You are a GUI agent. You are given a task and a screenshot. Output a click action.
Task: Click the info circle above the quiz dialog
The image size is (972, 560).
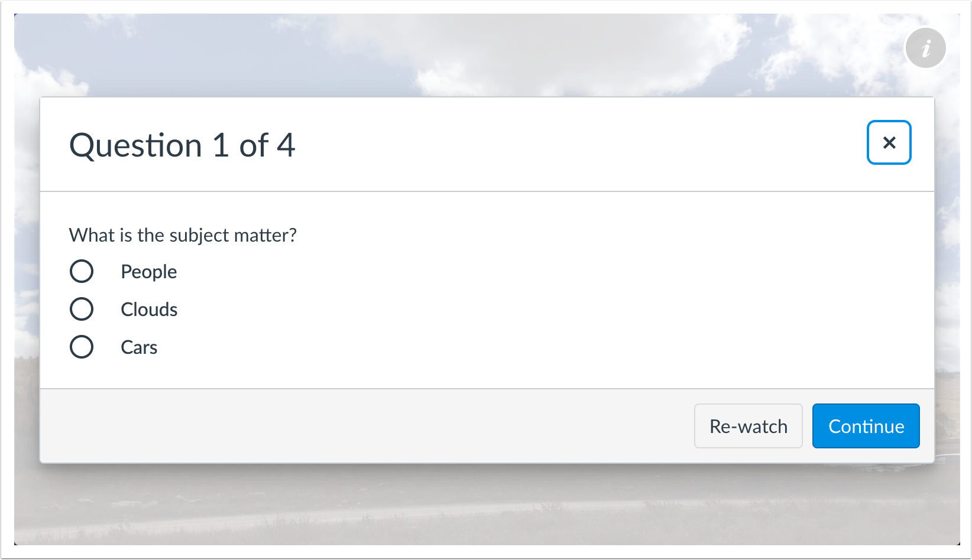coord(925,48)
